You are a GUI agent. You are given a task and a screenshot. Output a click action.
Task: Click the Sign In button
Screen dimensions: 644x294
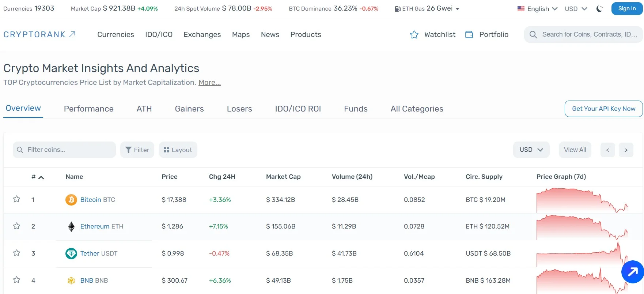pos(627,8)
